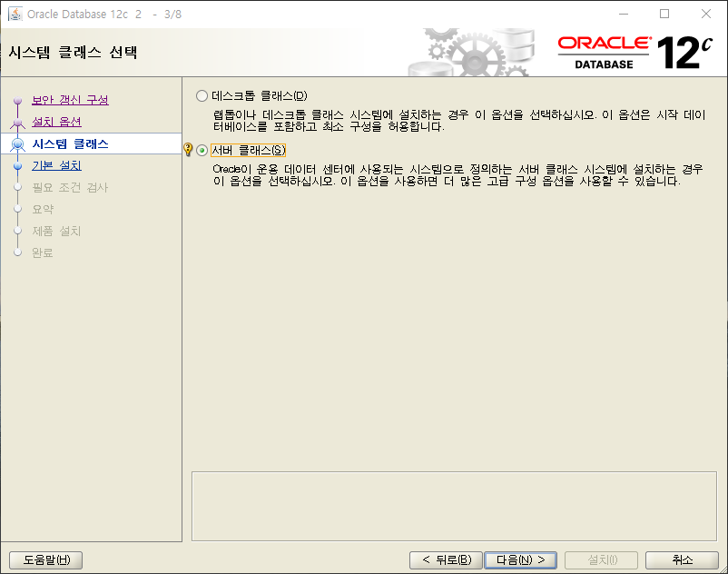Open the 기본 설치 step link

point(56,165)
